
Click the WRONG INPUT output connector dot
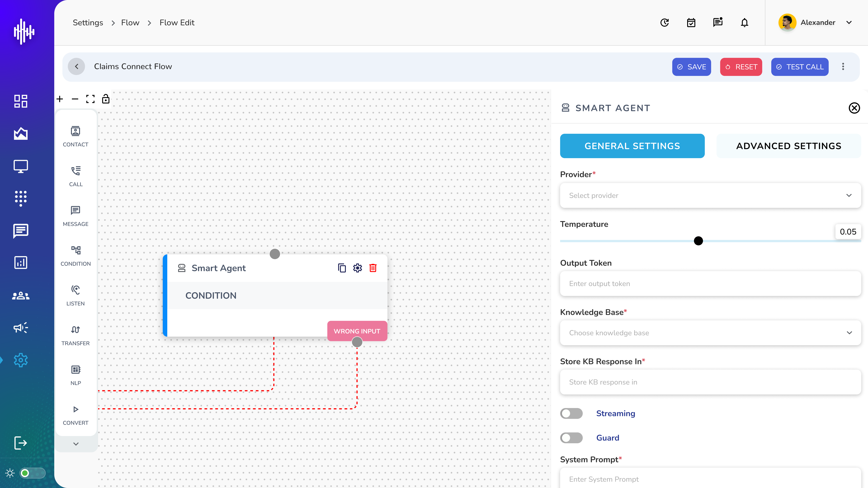[x=357, y=342]
